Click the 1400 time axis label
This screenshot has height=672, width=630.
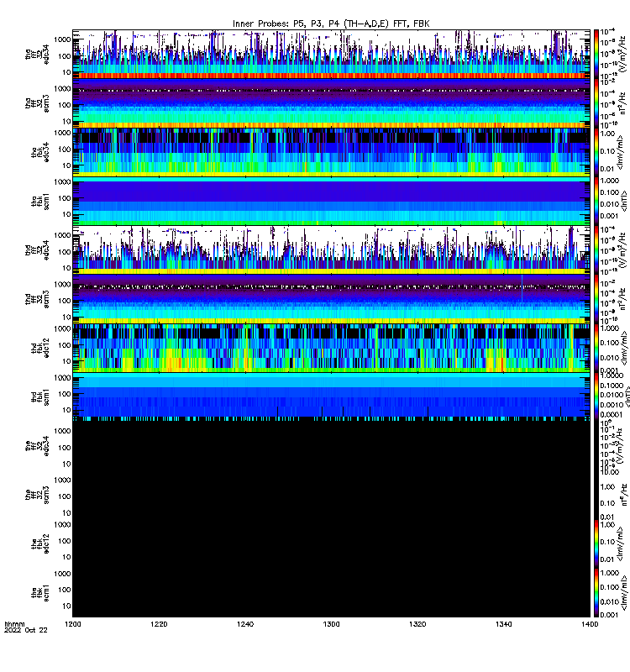tap(590, 624)
